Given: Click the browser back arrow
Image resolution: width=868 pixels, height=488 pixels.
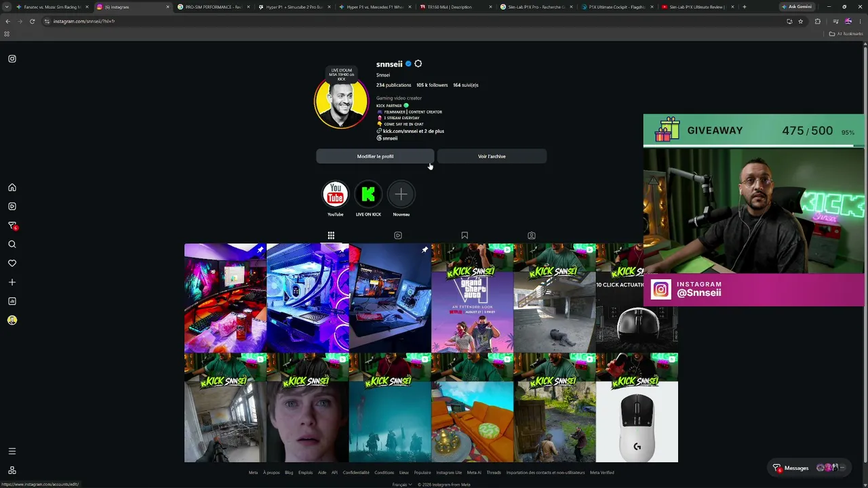Looking at the screenshot, I should (x=7, y=21).
